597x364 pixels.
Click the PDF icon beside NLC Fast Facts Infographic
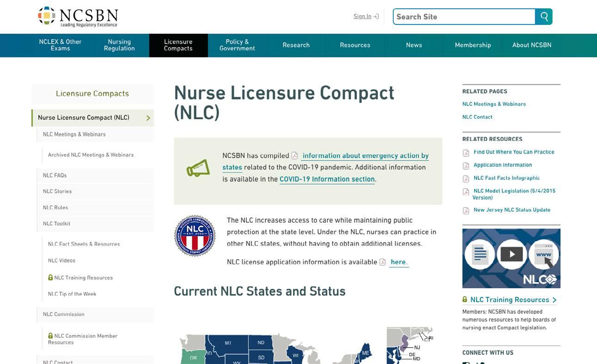click(466, 178)
